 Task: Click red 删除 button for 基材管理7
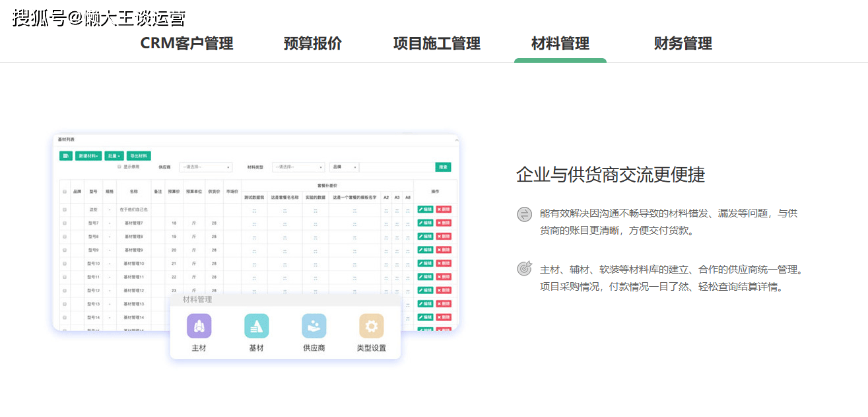[444, 223]
